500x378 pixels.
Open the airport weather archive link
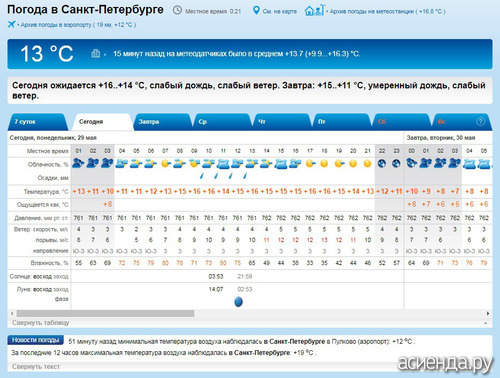point(78,25)
